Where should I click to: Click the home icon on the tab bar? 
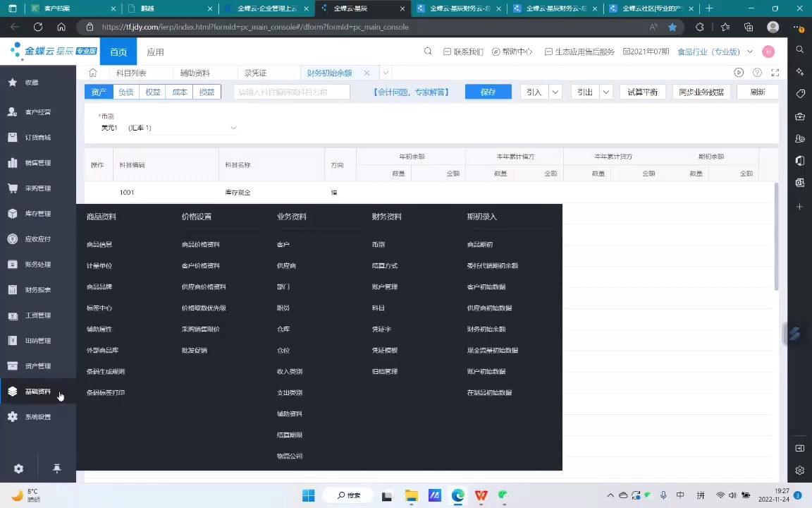(x=92, y=72)
